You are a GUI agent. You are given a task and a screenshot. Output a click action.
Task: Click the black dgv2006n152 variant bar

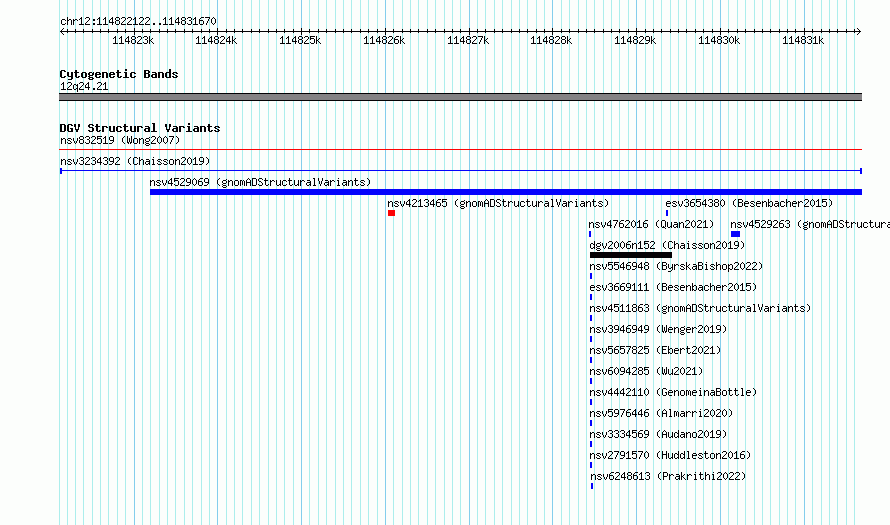[631, 255]
